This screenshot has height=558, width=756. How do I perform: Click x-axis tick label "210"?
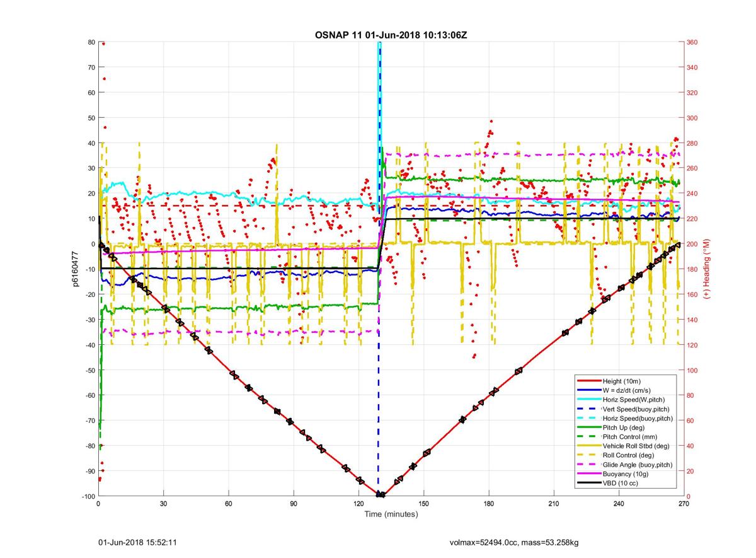point(554,503)
